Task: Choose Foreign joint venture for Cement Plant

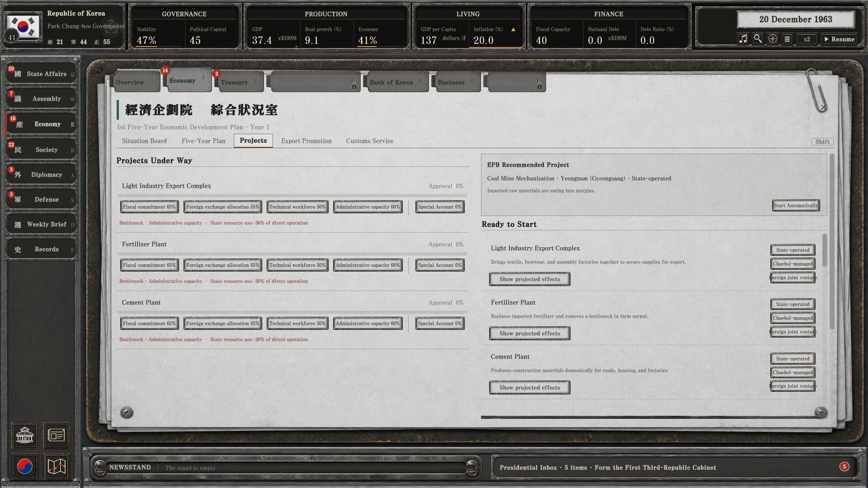Action: pos(793,386)
